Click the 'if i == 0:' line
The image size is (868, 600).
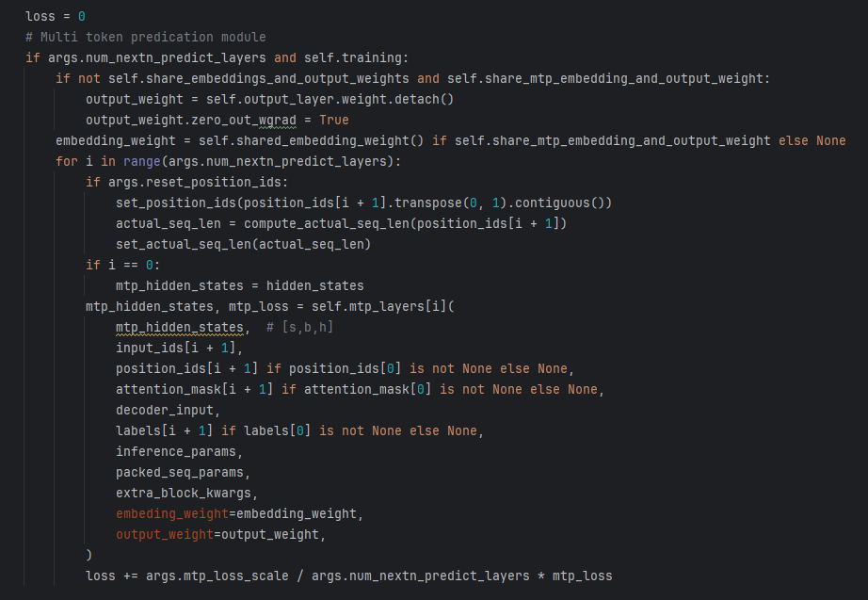click(123, 266)
